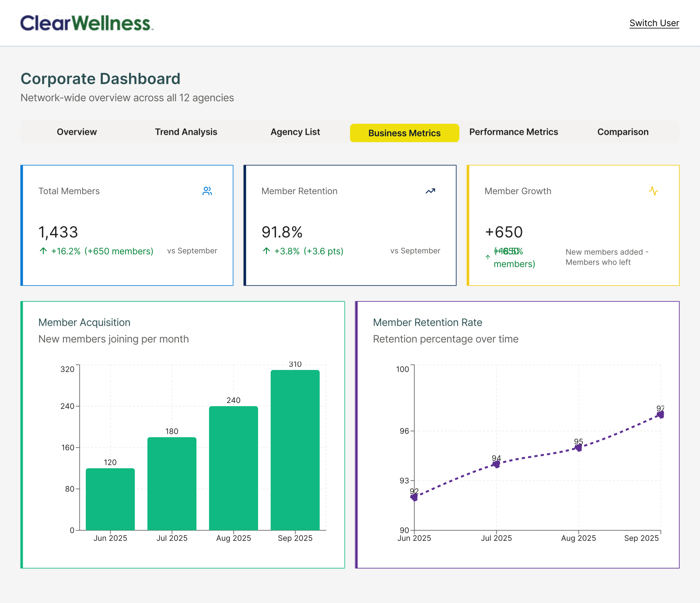Click 'New members added - Members who left' text
The image size is (700, 603).
pyautogui.click(x=607, y=257)
